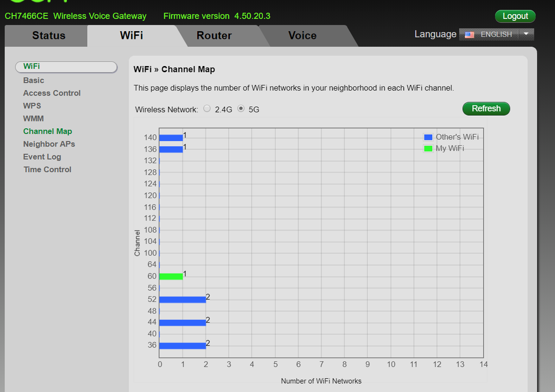Click the green bar at channel 60
This screenshot has width=555, height=392.
[x=170, y=275]
